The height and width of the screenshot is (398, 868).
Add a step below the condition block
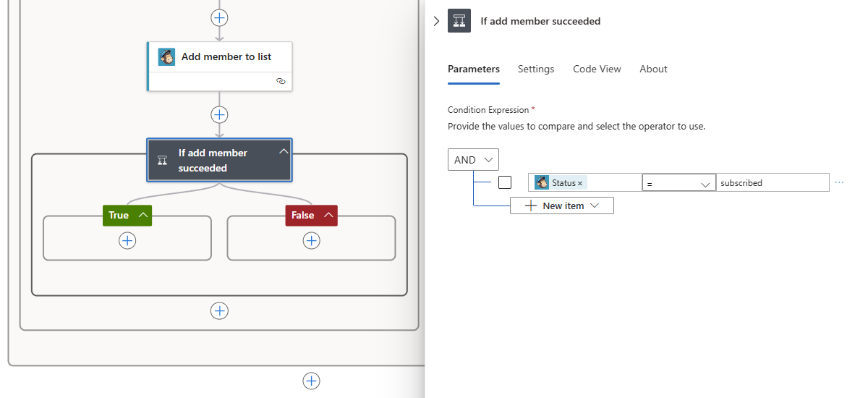(x=219, y=310)
